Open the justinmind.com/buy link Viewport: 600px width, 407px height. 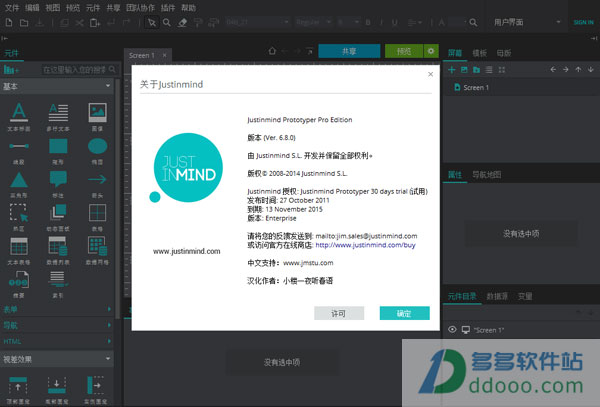click(x=365, y=245)
